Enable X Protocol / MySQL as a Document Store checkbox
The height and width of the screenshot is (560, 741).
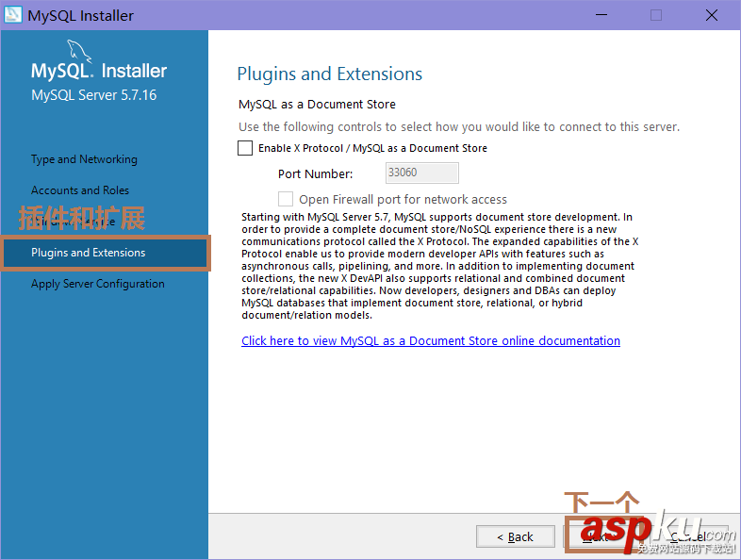245,148
